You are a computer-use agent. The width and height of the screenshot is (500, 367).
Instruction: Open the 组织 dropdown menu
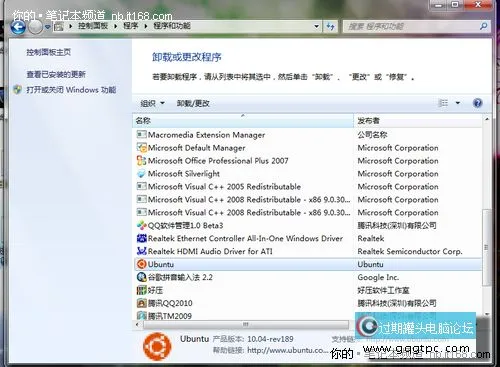153,103
